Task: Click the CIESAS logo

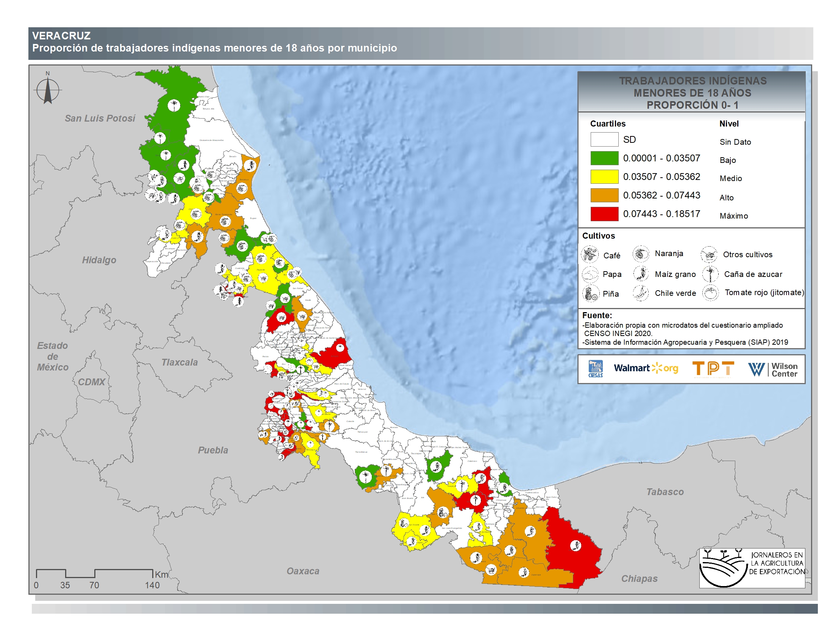Action: [595, 369]
